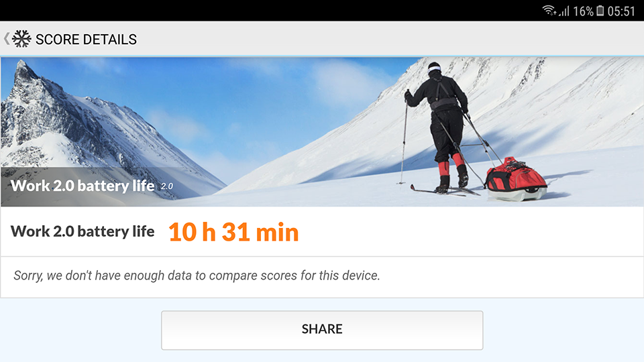Viewport: 644px width, 362px height.
Task: Tap the Wi-Fi status icon
Action: 549,11
